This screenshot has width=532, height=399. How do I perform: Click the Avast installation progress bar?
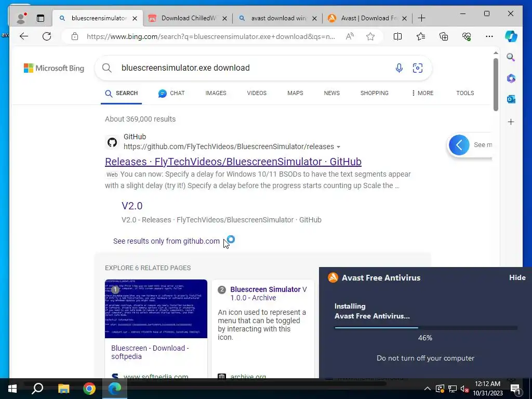tap(426, 328)
